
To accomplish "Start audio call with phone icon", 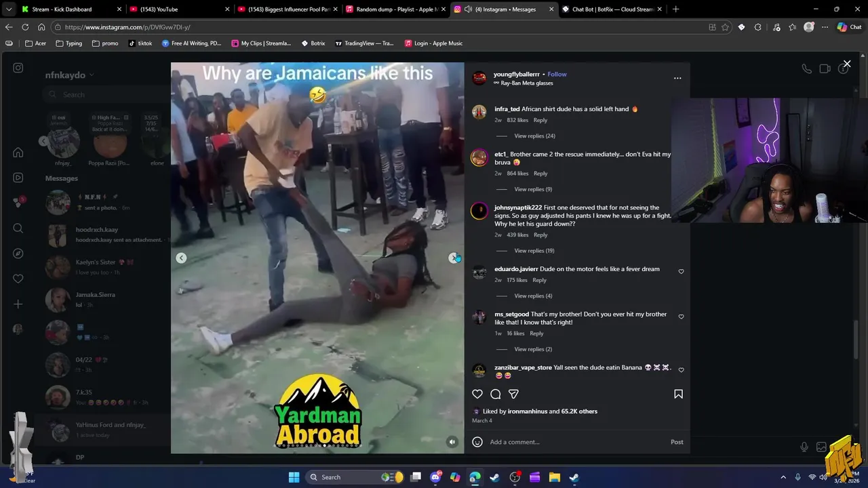I will (x=806, y=68).
